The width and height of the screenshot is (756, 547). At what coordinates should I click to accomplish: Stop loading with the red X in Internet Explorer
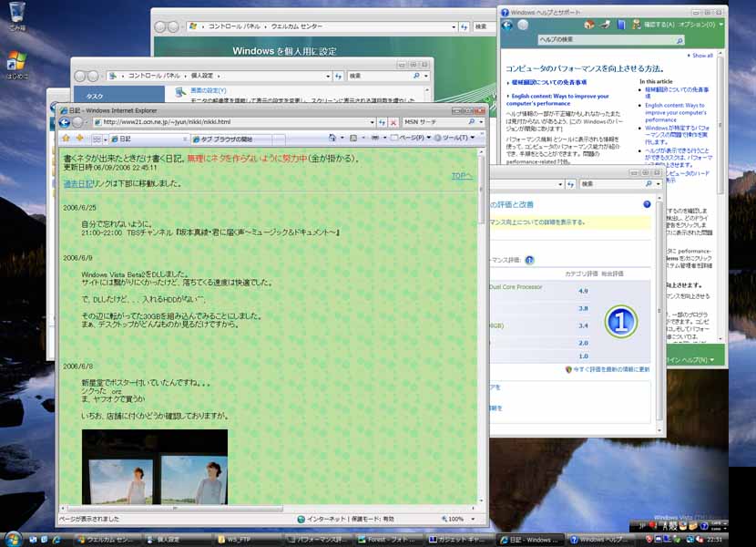point(393,123)
